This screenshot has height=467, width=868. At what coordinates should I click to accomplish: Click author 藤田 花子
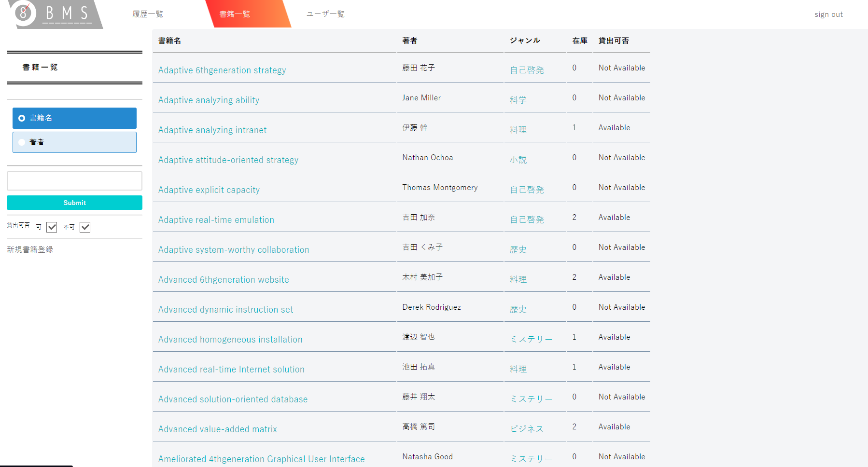coord(419,68)
